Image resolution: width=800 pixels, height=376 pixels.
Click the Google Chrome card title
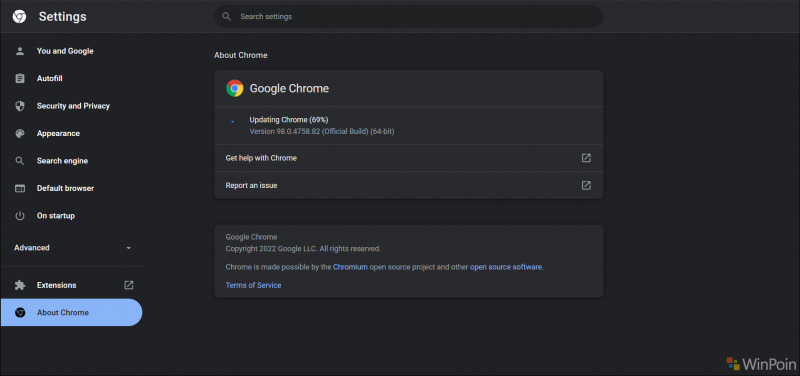[289, 88]
